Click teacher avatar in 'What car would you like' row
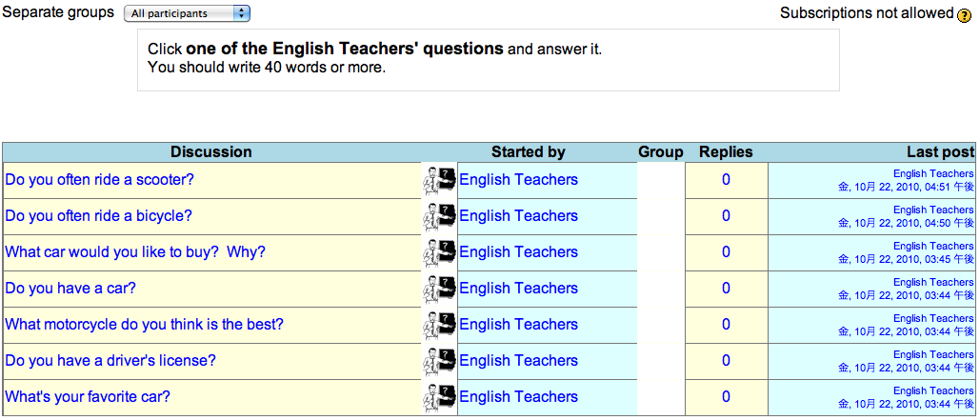This screenshot has width=980, height=420. (439, 253)
